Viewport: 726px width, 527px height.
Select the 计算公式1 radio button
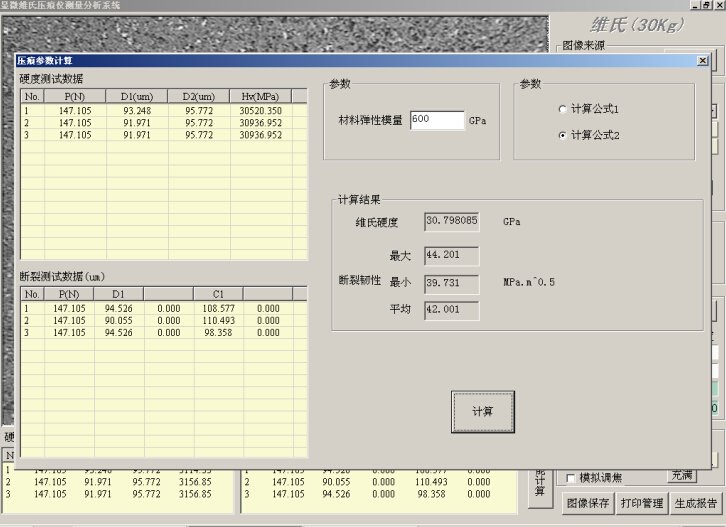tap(562, 109)
